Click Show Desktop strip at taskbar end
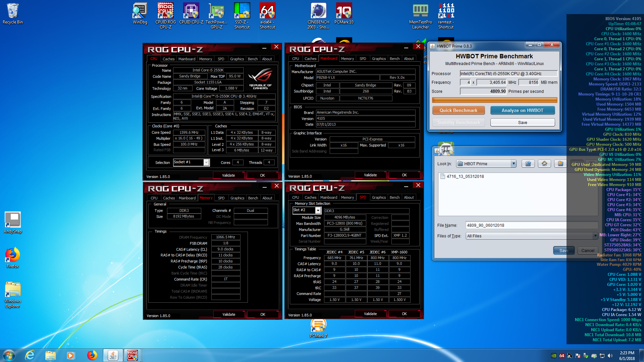 pyautogui.click(x=641, y=355)
